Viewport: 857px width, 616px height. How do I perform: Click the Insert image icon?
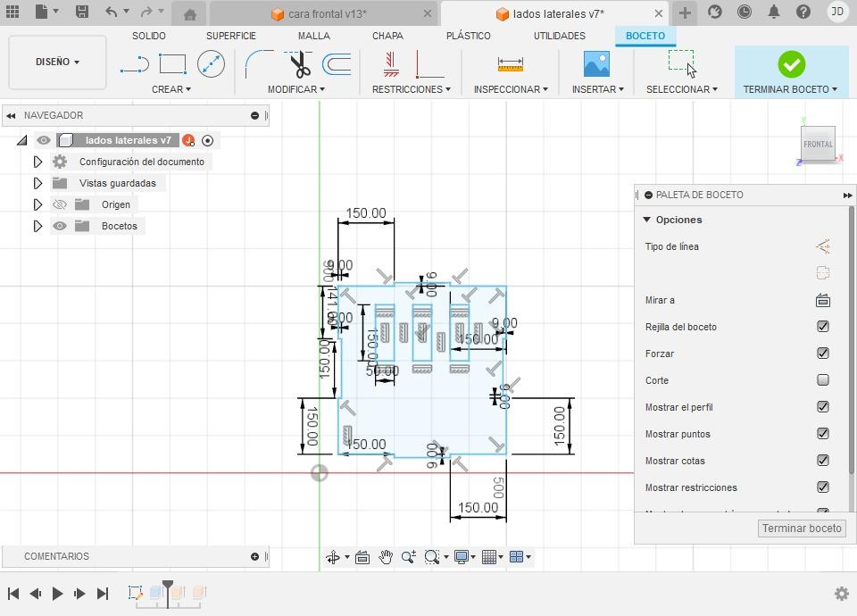tap(596, 64)
